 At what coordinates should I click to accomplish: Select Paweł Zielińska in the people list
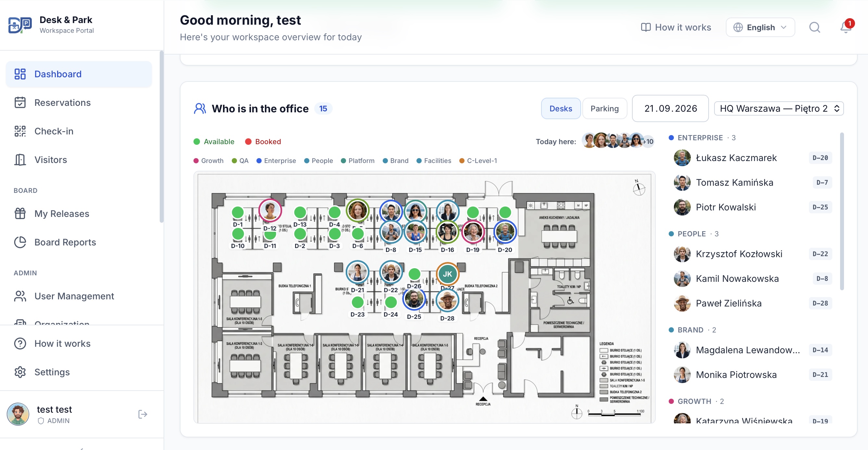(x=753, y=303)
